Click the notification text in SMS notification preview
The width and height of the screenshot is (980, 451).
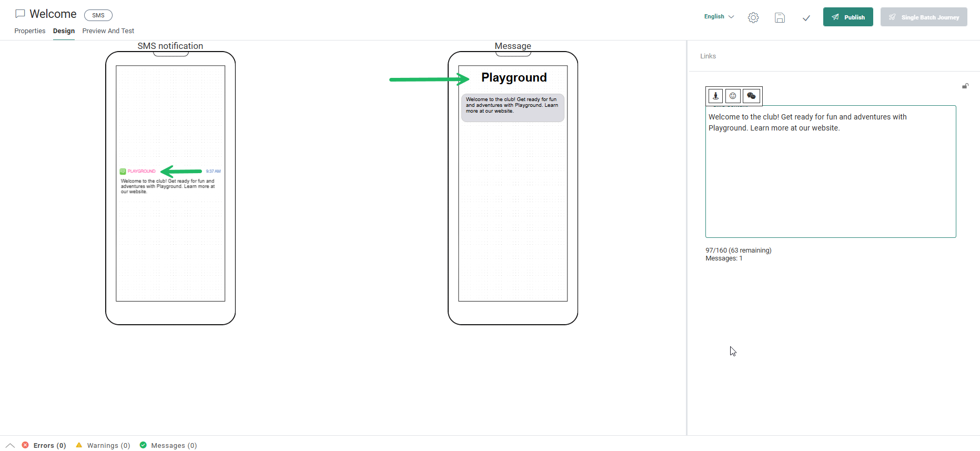click(168, 186)
